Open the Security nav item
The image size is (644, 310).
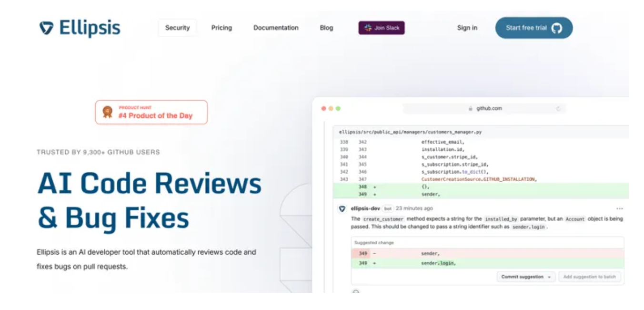click(177, 28)
